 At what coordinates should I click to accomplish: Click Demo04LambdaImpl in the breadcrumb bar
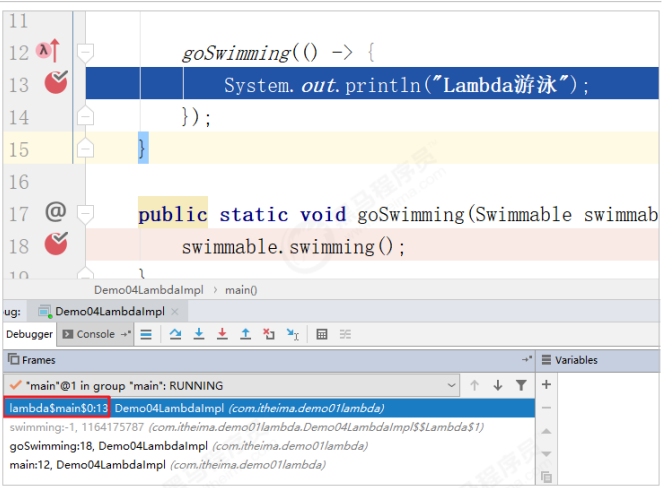pos(149,290)
